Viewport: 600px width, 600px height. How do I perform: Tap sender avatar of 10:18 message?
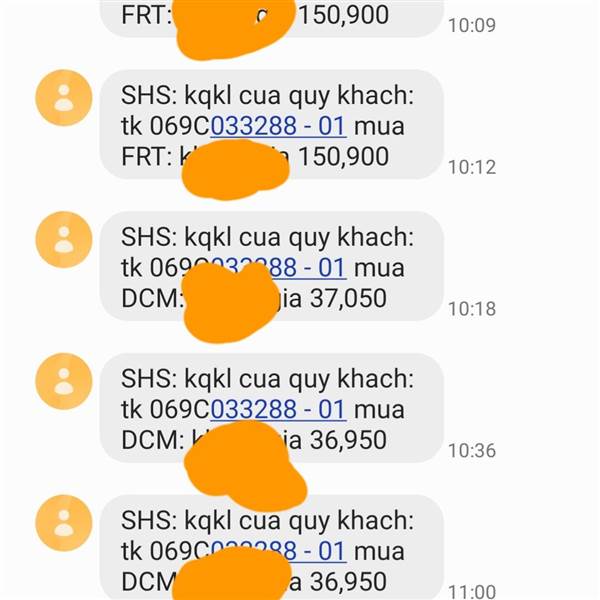click(x=64, y=240)
